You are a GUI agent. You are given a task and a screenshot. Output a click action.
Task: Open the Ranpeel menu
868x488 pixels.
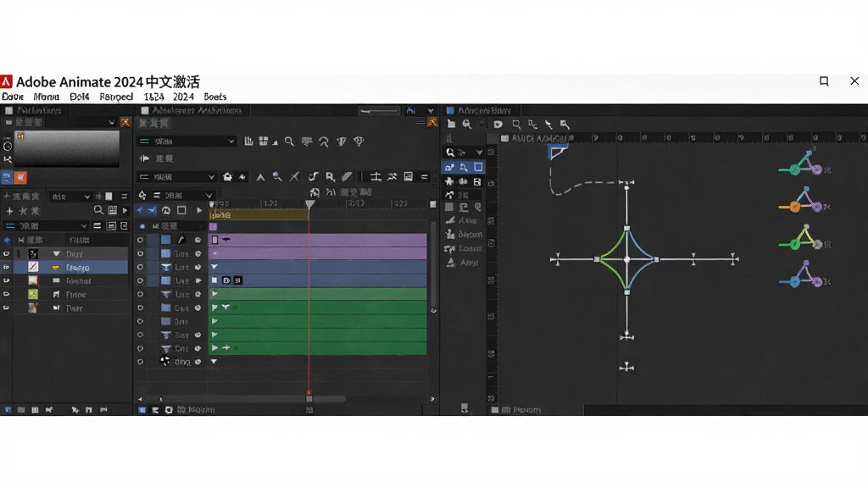tap(116, 97)
